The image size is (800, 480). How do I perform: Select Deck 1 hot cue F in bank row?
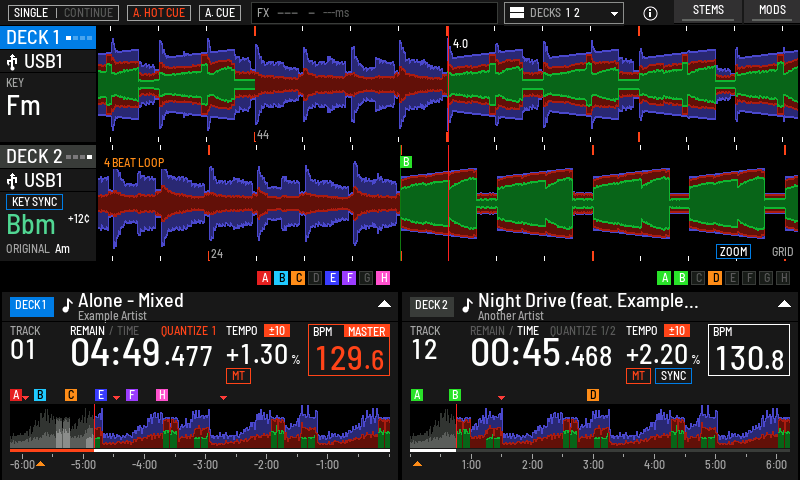[x=349, y=278]
